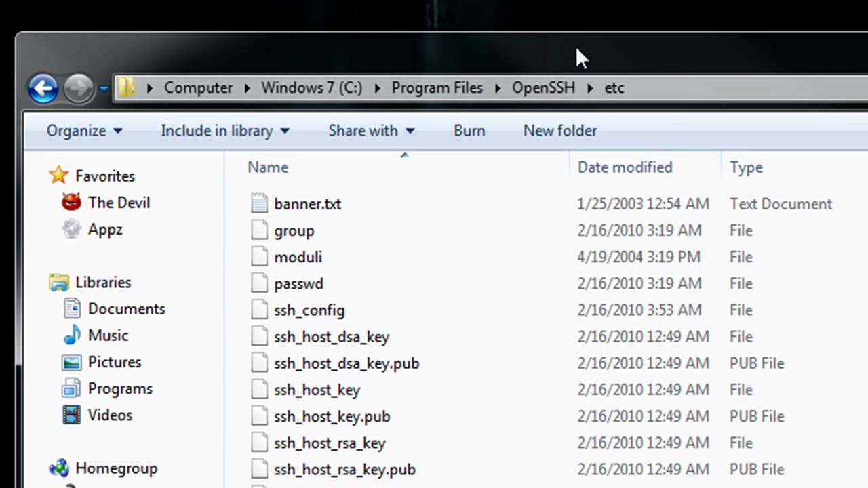The image size is (868, 488).
Task: Click the 1/25/2003 12:54 AM date cell
Action: [643, 204]
